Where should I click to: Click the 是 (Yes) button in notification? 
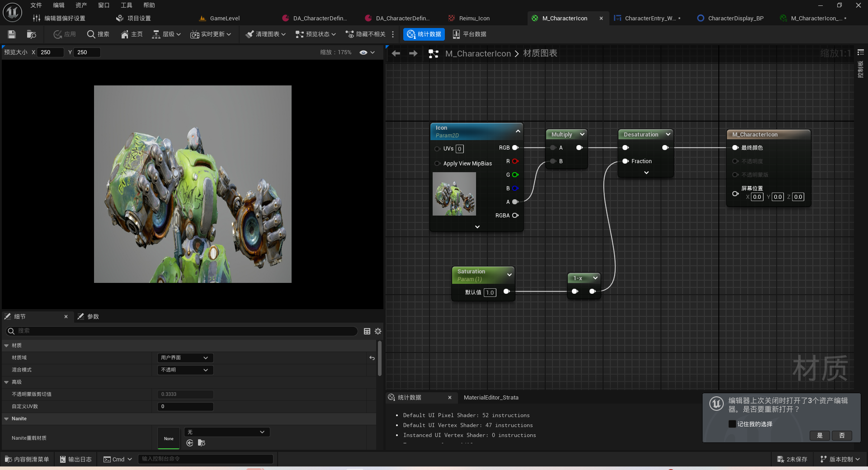[x=820, y=436]
